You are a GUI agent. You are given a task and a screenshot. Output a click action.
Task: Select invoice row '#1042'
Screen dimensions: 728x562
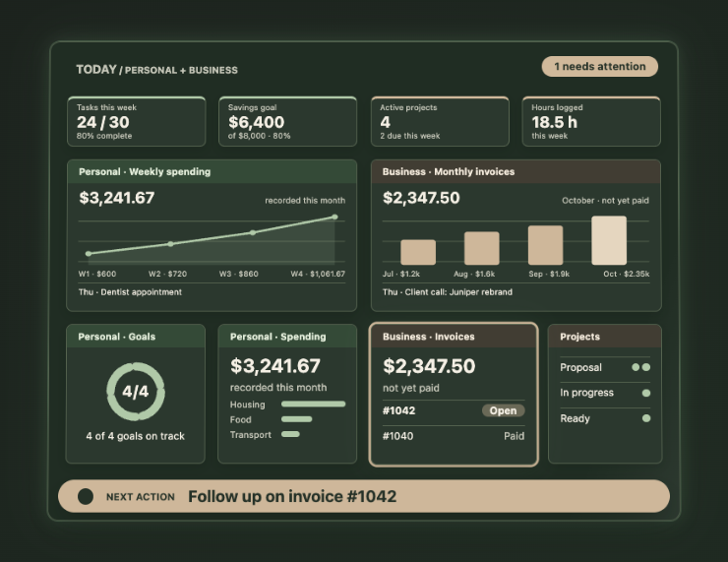[454, 410]
